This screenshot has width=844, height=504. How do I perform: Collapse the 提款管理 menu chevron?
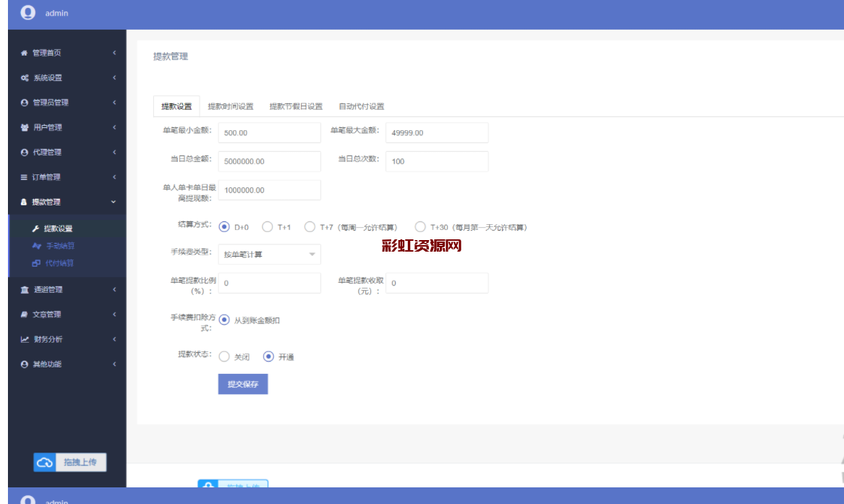pyautogui.click(x=114, y=202)
